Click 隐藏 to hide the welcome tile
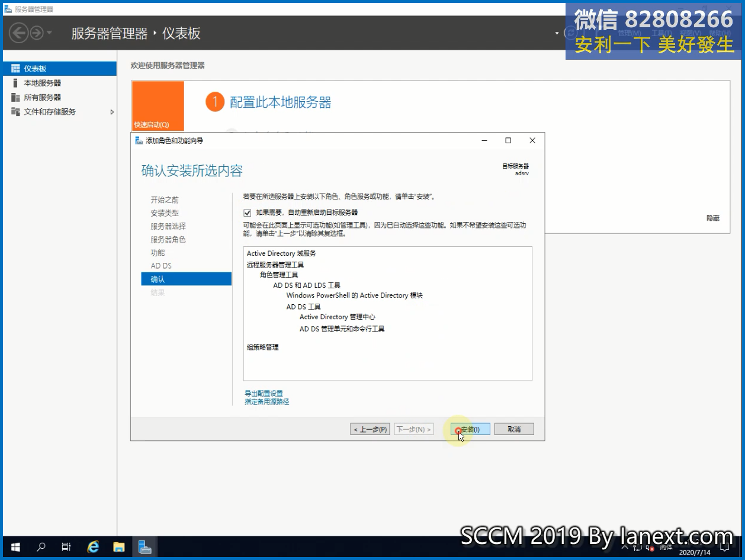Screen dimensions: 745x560 coord(713,218)
